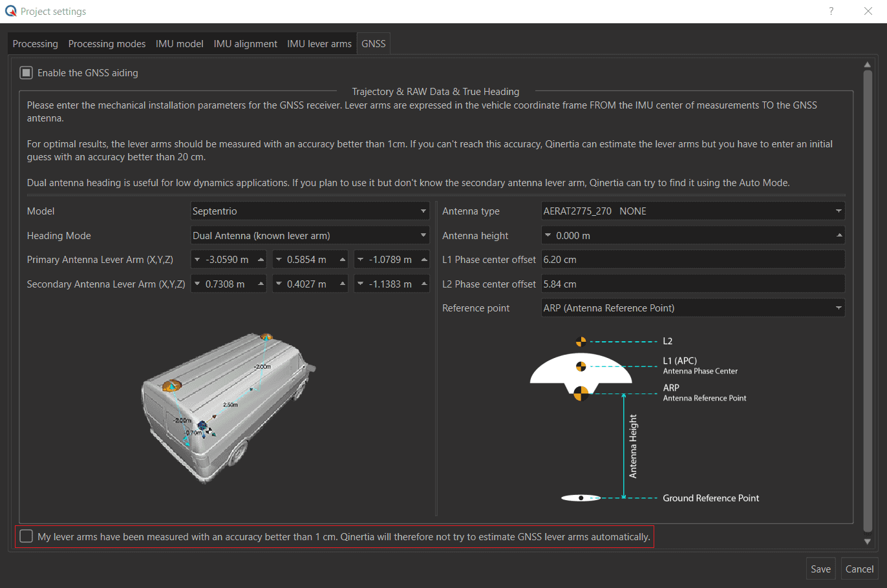Switch to the IMU lever arms tab
The height and width of the screenshot is (588, 887).
click(319, 44)
